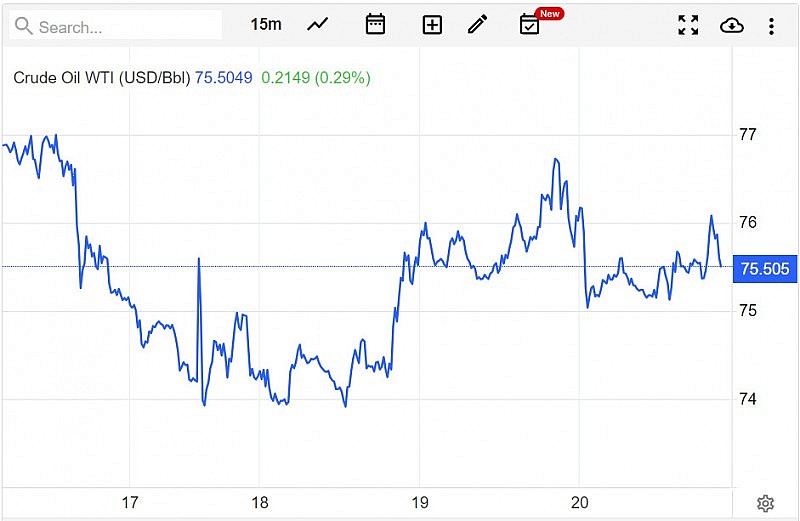Select date 20 on the time axis
Screen dimensions: 800x521
pyautogui.click(x=580, y=503)
